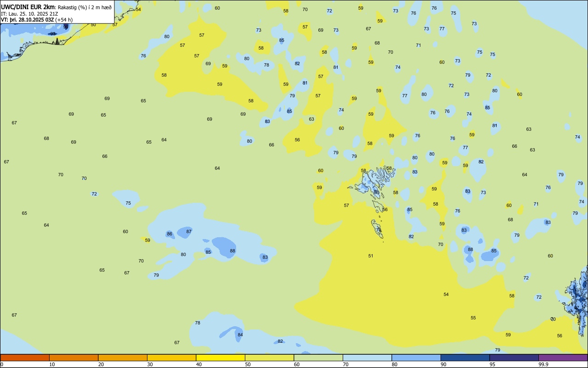Click the '(+54 h)' forecast offset text

pyautogui.click(x=64, y=20)
